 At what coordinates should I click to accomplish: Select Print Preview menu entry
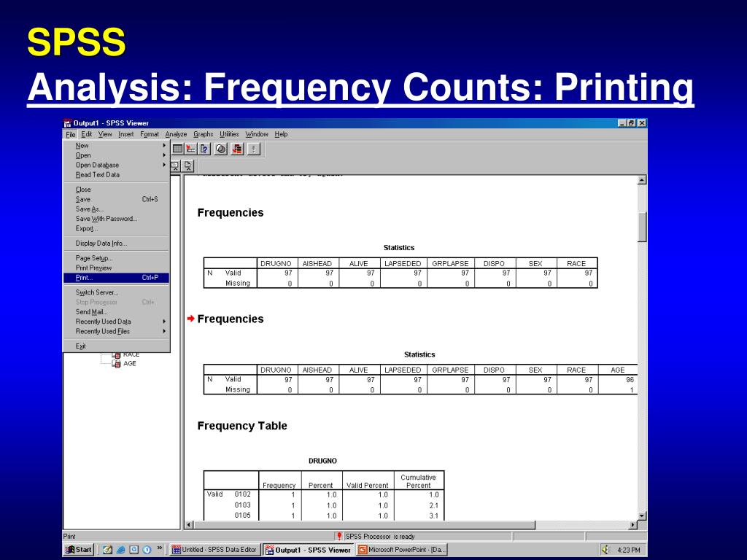117,268
